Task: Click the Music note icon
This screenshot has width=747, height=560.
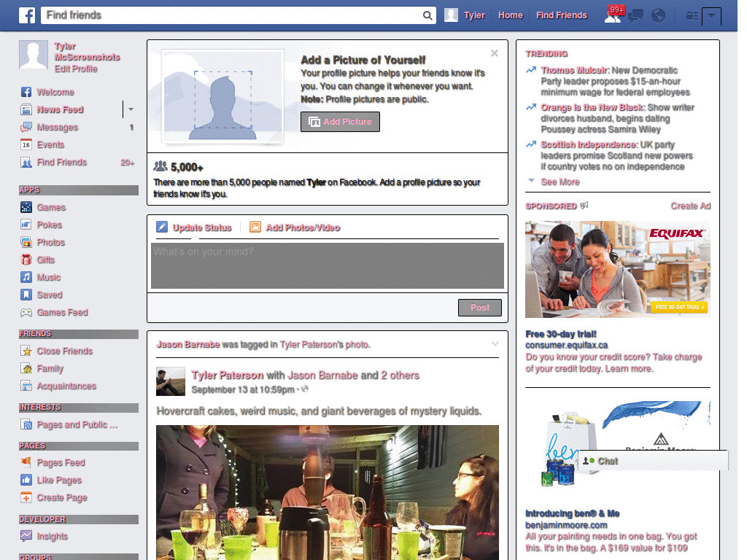Action: tap(26, 277)
